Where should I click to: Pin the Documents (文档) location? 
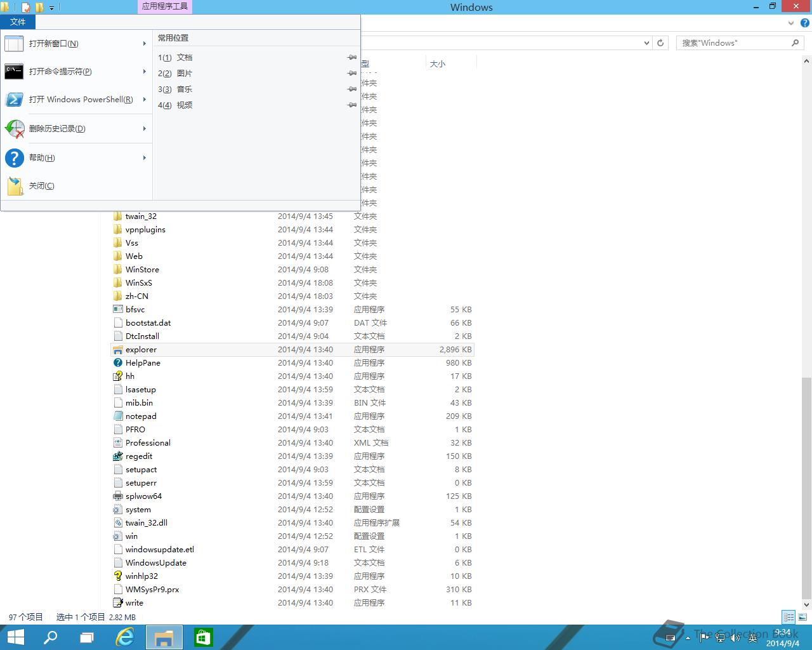click(x=352, y=58)
